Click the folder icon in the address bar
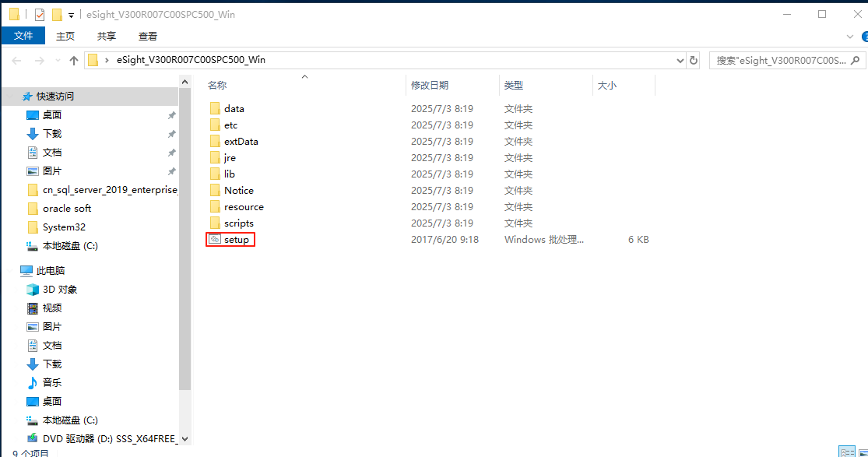Viewport: 868px width, 457px height. click(x=93, y=60)
